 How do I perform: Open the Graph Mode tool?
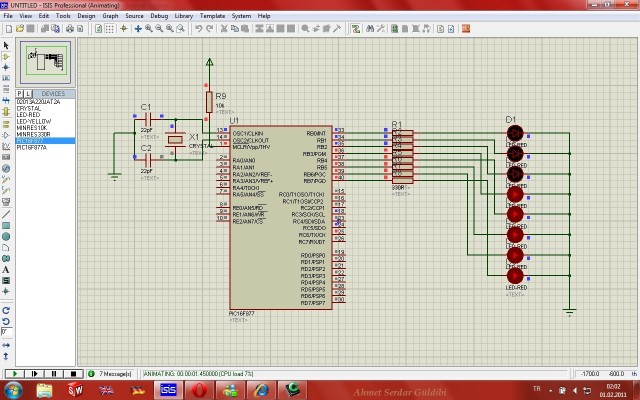click(6, 146)
